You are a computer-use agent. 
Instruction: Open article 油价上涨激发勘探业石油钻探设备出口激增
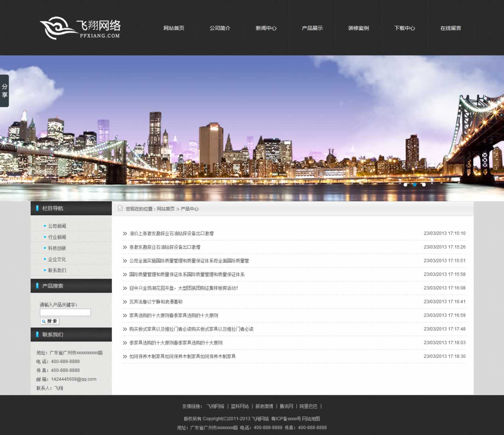click(x=171, y=233)
